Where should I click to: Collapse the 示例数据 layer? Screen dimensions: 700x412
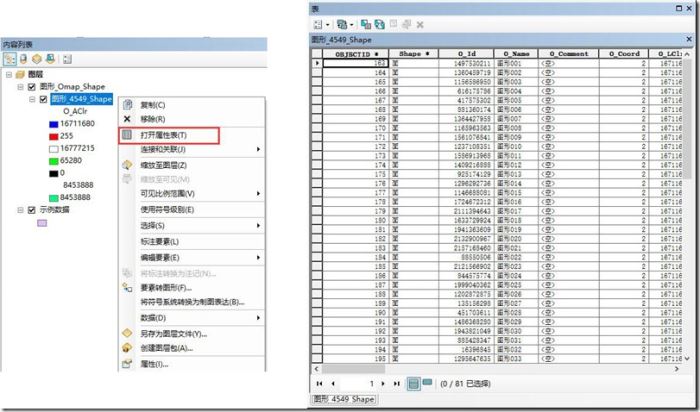click(20, 210)
